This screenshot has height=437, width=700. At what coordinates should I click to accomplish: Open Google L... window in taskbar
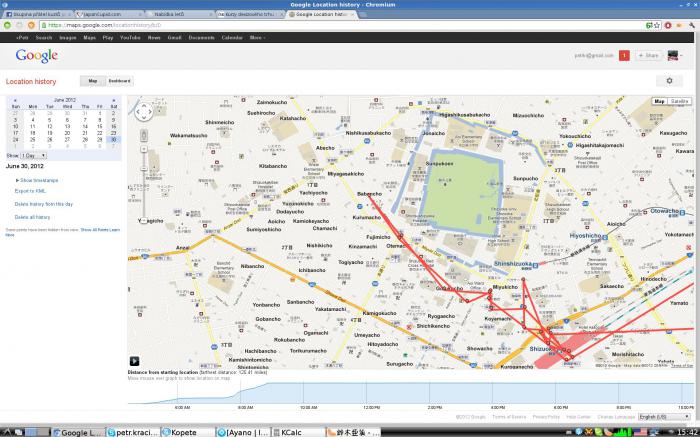pyautogui.click(x=78, y=432)
